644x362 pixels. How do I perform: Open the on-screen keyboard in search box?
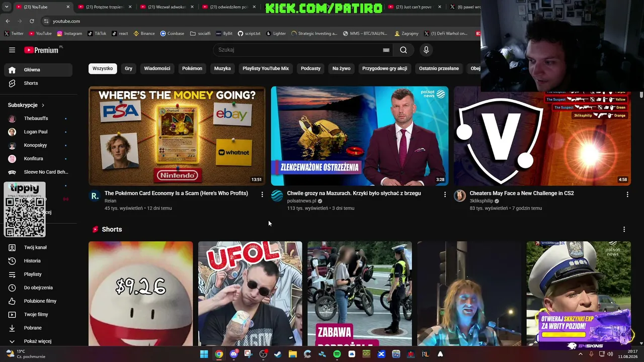pyautogui.click(x=386, y=50)
